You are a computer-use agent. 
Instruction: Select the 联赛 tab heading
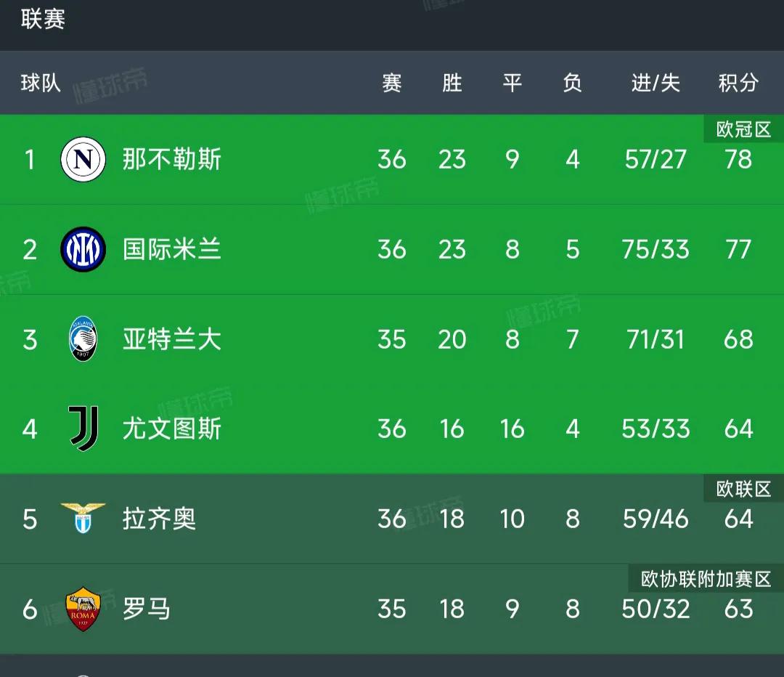(x=43, y=19)
